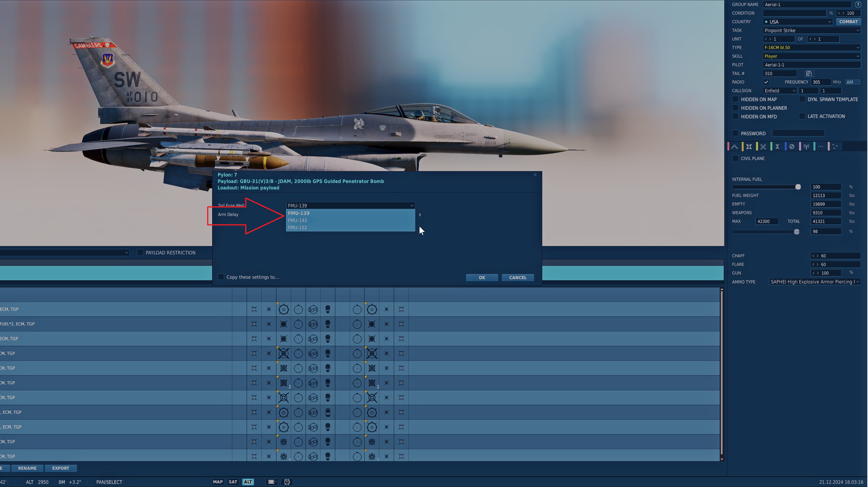Click the targeting pod icon in FUEL*2, ECM, TGP row
The width and height of the screenshot is (868, 487).
pos(328,324)
